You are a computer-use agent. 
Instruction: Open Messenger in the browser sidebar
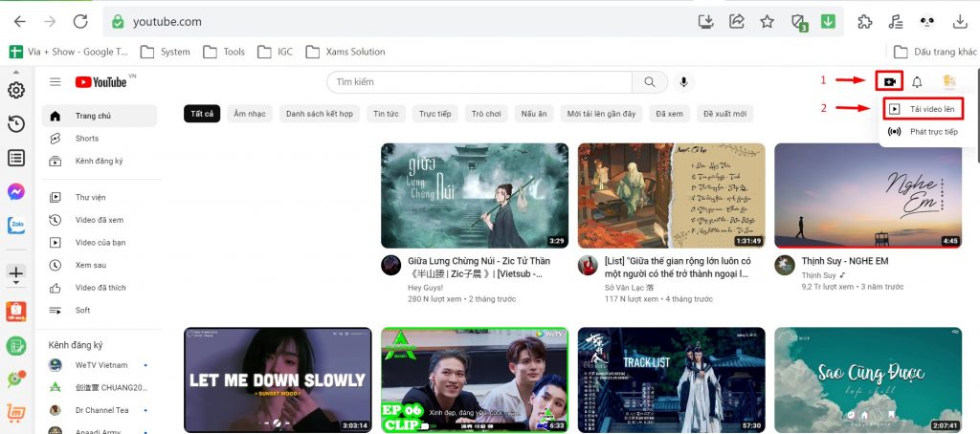pyautogui.click(x=16, y=192)
